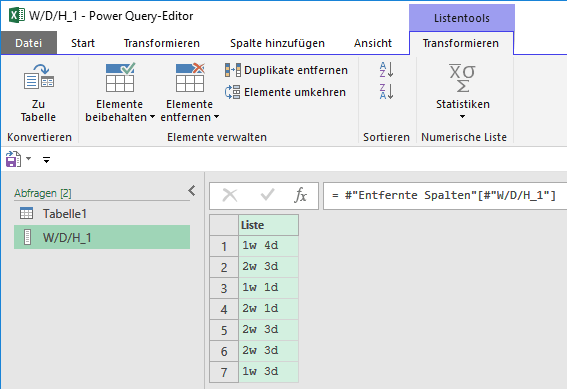Open the Transformieren tab next to Start
This screenshot has width=567, height=389.
point(162,43)
